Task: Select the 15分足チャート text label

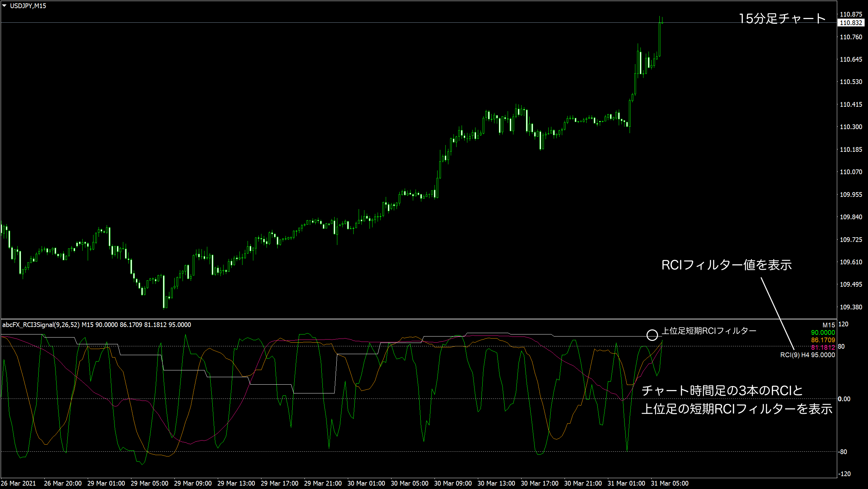Action: tap(782, 18)
